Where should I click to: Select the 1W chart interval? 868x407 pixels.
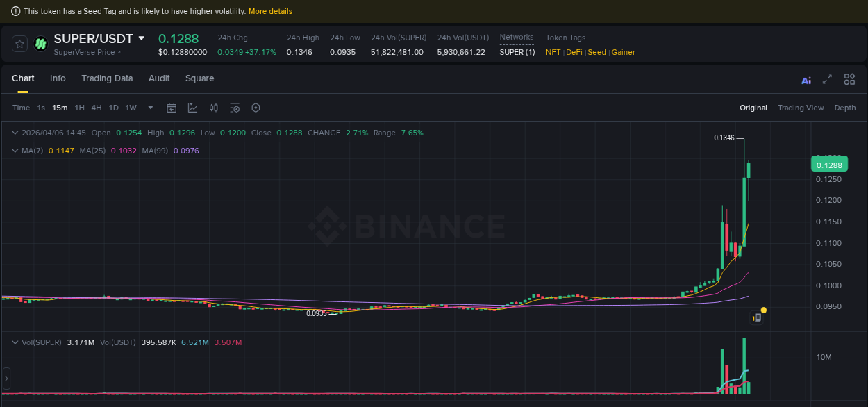click(131, 108)
